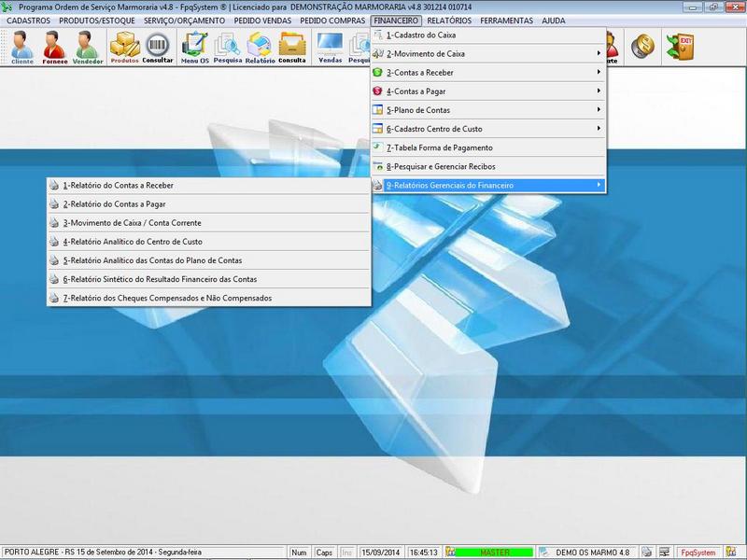Select 8-Pesquisar e Gerenciar Recibos
The width and height of the screenshot is (747, 560).
(x=488, y=166)
